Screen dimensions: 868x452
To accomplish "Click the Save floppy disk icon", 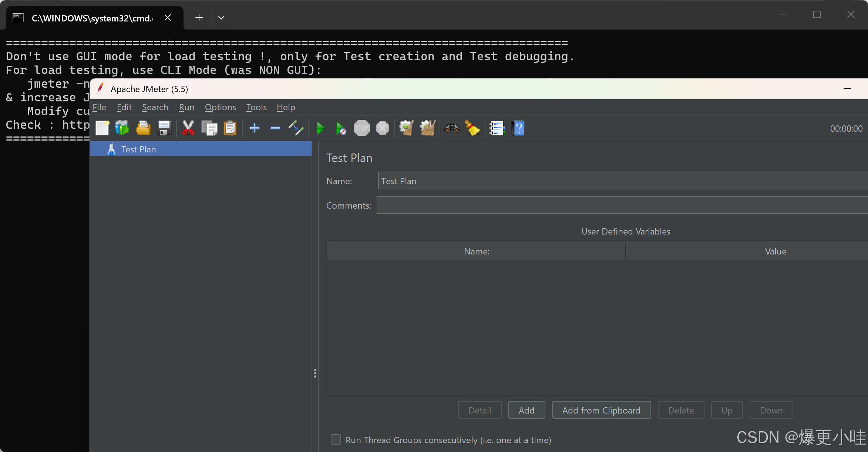I will pos(164,128).
